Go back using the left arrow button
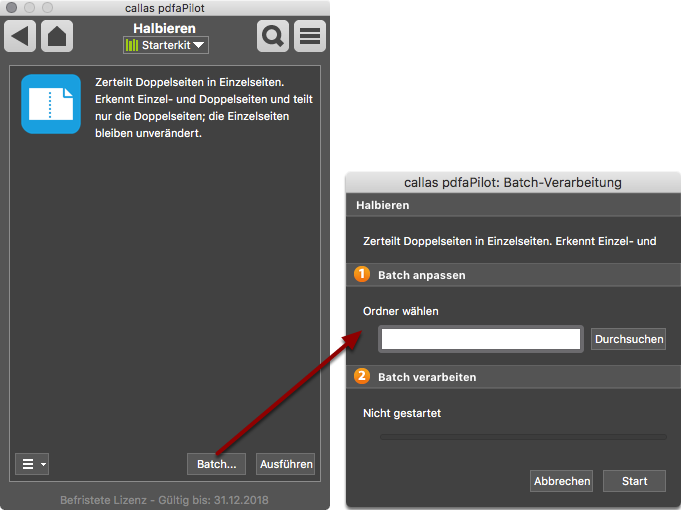The width and height of the screenshot is (681, 510). 20,36
